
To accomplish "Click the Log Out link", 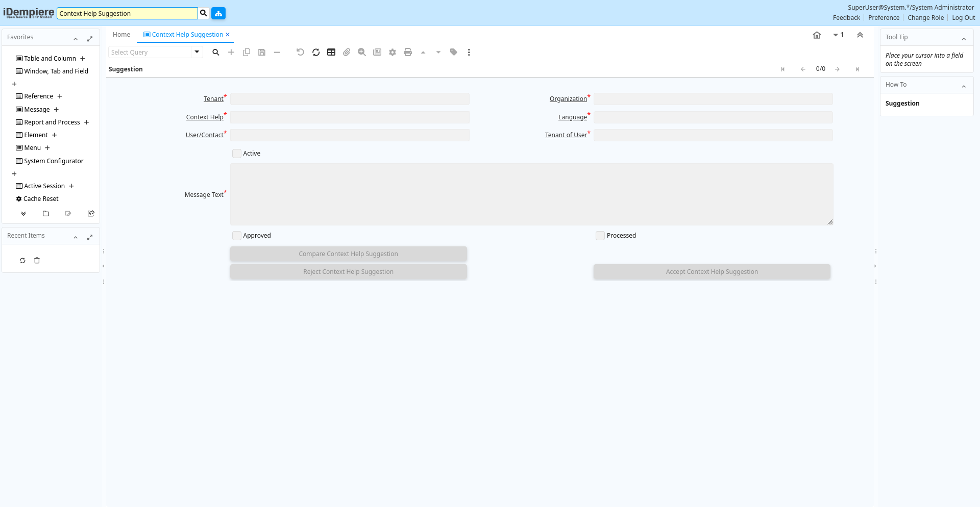I will click(x=963, y=18).
